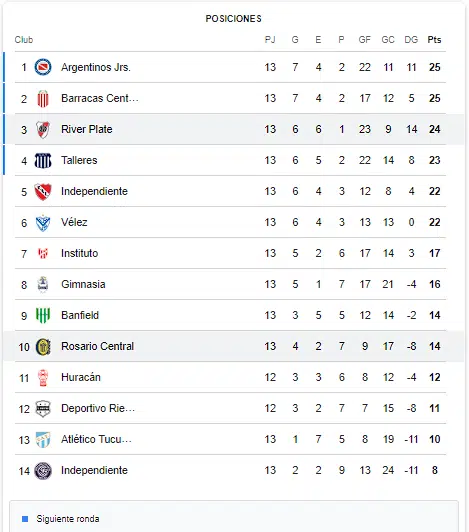This screenshot has width=469, height=532.
Task: Select the Atlético Tucumán light-blue crest
Action: coord(43,440)
